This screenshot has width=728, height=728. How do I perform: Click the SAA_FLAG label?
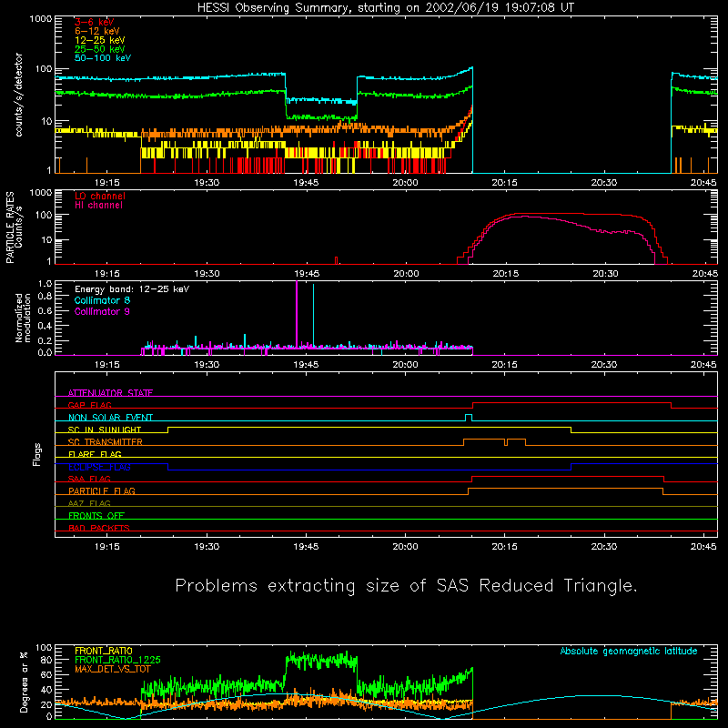[x=89, y=479]
